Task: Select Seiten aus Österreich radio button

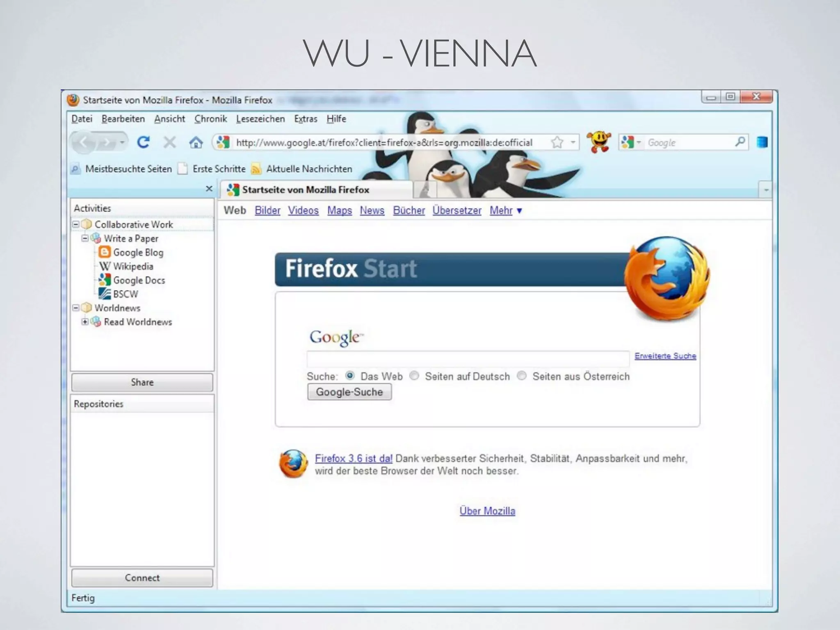Action: (522, 375)
